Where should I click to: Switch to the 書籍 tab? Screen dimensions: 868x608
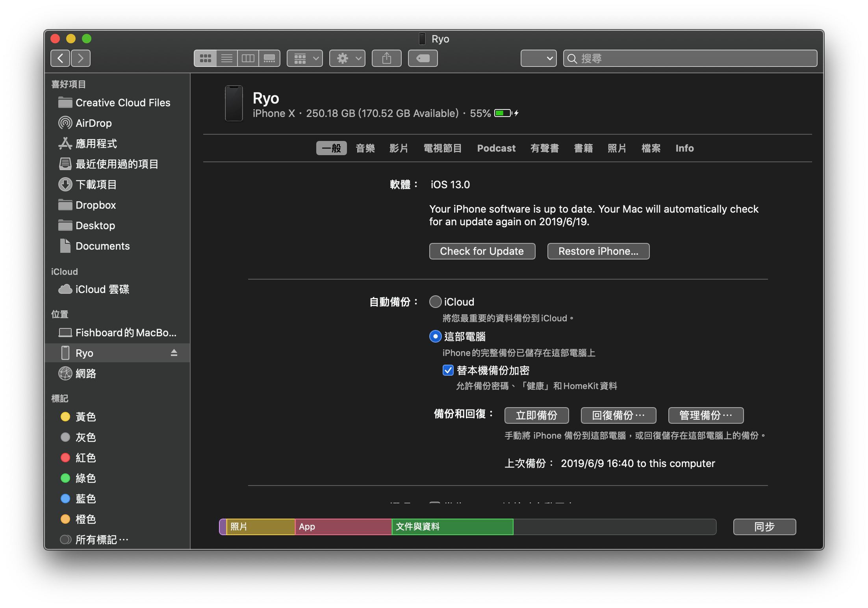[x=583, y=148]
